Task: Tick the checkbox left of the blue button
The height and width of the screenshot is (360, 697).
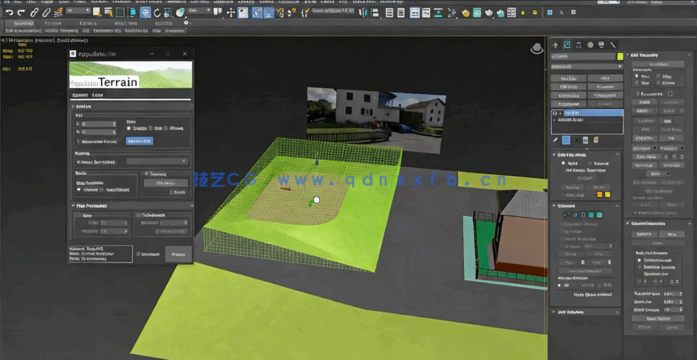Action: coord(79,141)
